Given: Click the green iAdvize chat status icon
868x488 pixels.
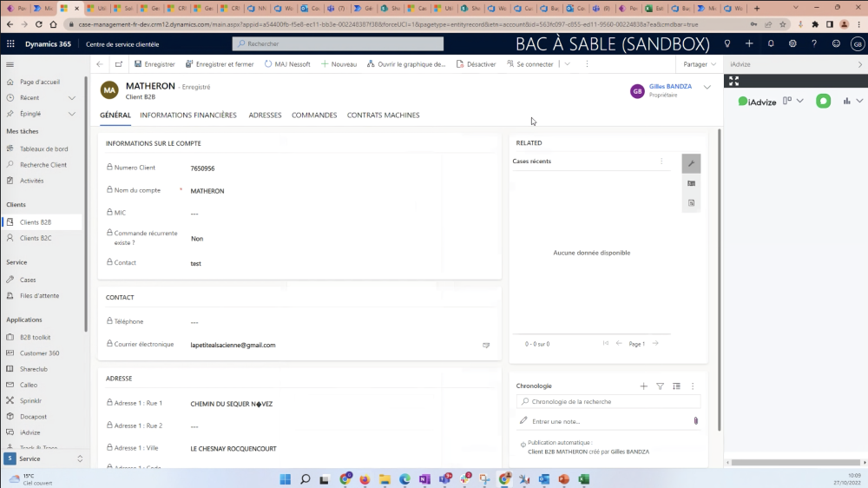Looking at the screenshot, I should pos(823,102).
